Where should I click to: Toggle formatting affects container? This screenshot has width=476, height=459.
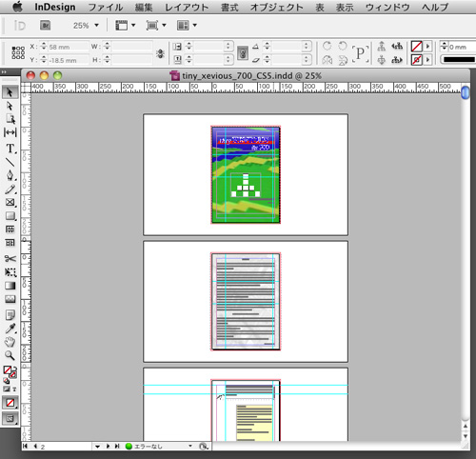point(7,389)
